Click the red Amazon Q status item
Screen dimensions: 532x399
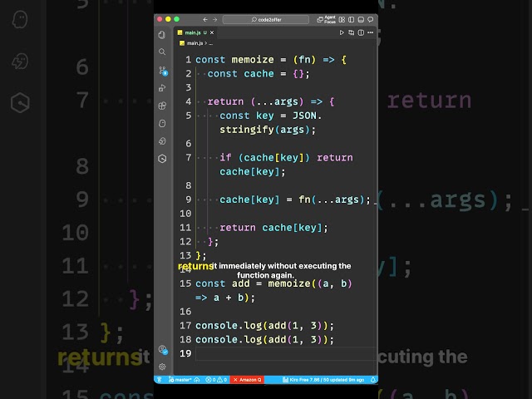point(247,380)
